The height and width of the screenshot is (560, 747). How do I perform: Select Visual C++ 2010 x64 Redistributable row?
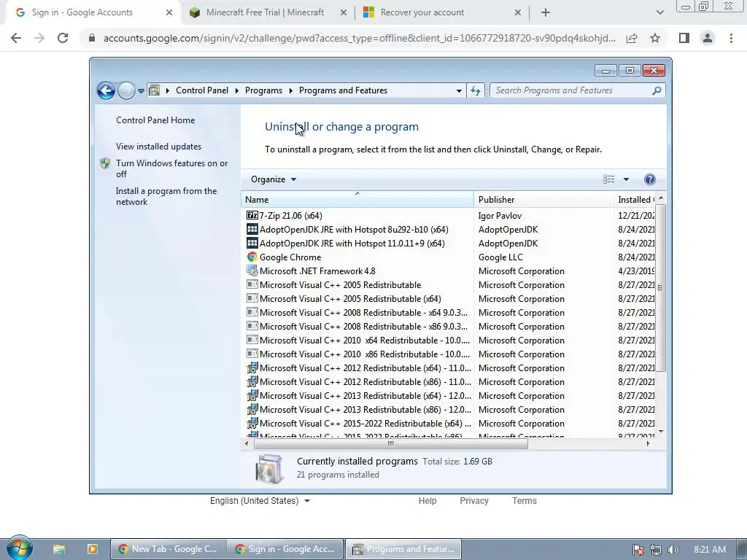point(365,341)
